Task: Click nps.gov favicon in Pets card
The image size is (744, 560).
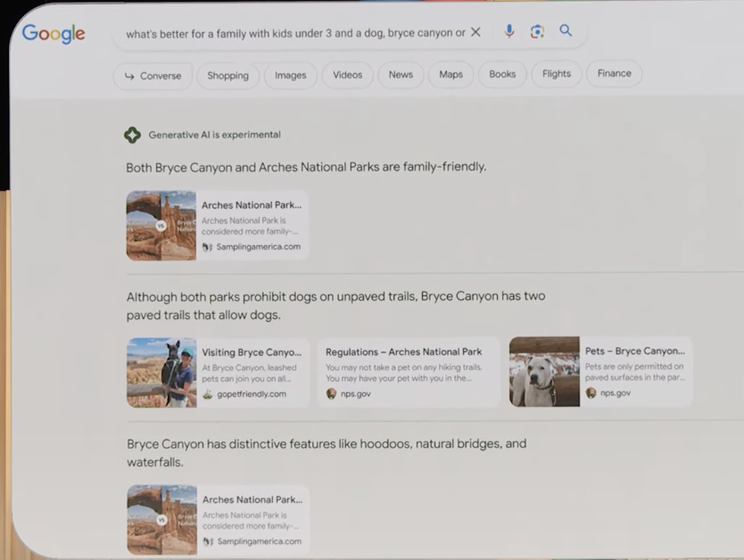Action: click(x=591, y=392)
